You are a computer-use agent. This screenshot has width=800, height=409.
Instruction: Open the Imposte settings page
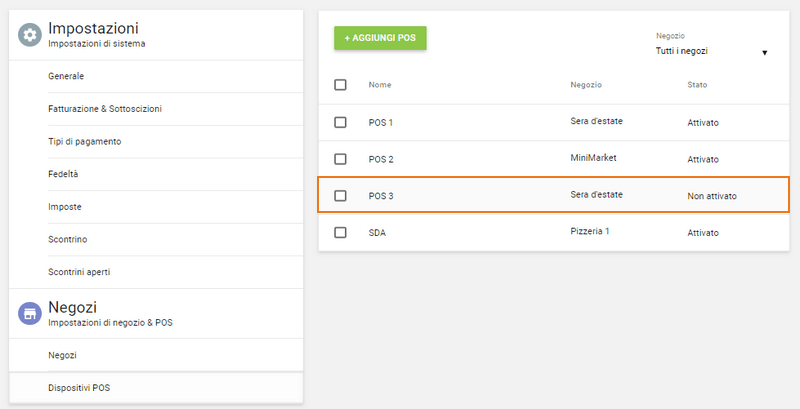tap(65, 206)
